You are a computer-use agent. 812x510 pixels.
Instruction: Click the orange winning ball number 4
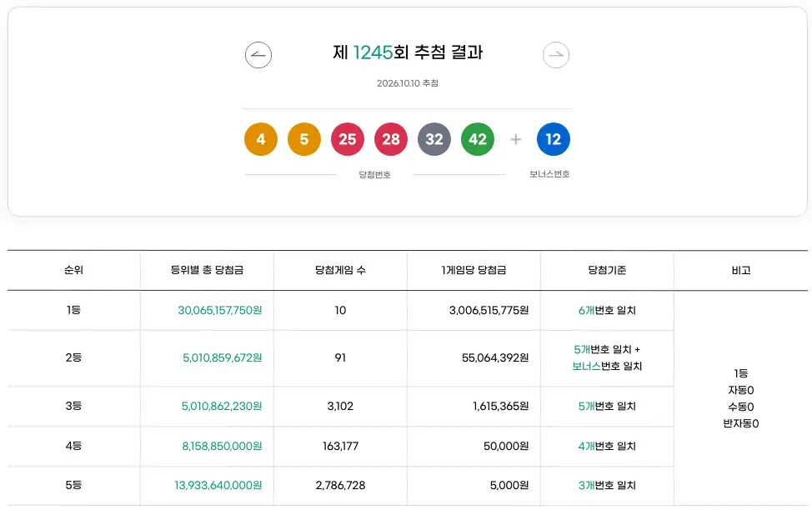[x=260, y=139]
